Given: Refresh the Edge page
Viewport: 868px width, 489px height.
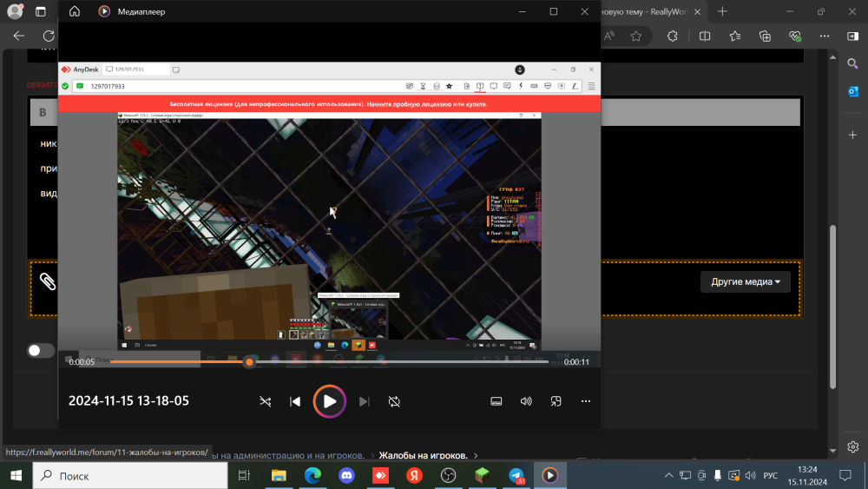Looking at the screenshot, I should [49, 36].
